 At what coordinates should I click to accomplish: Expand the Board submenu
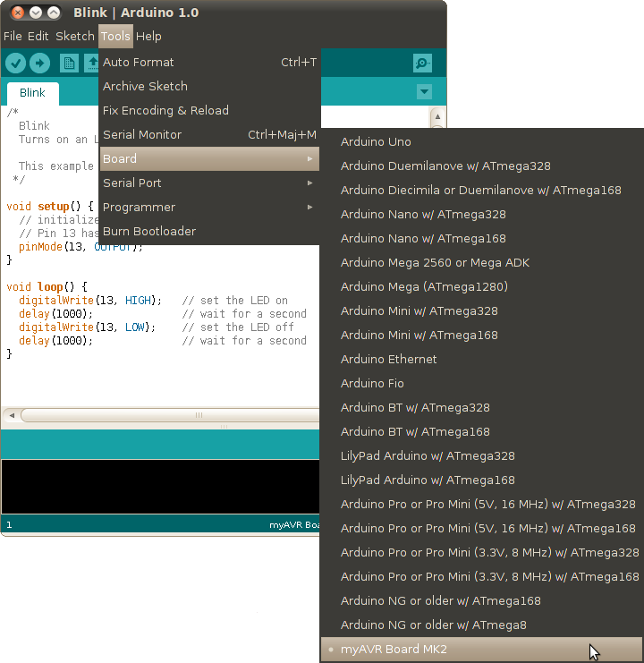coord(209,159)
